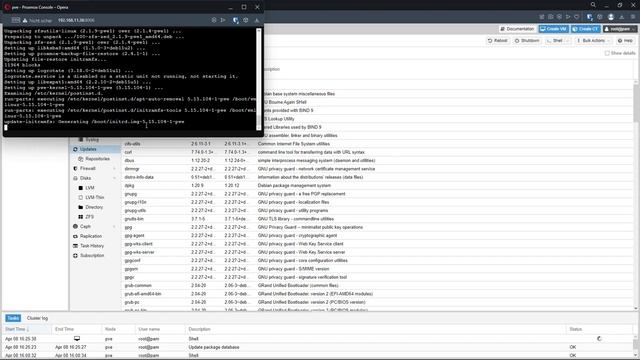Click the ZFS grid icon
640x360 pixels.
(80, 217)
